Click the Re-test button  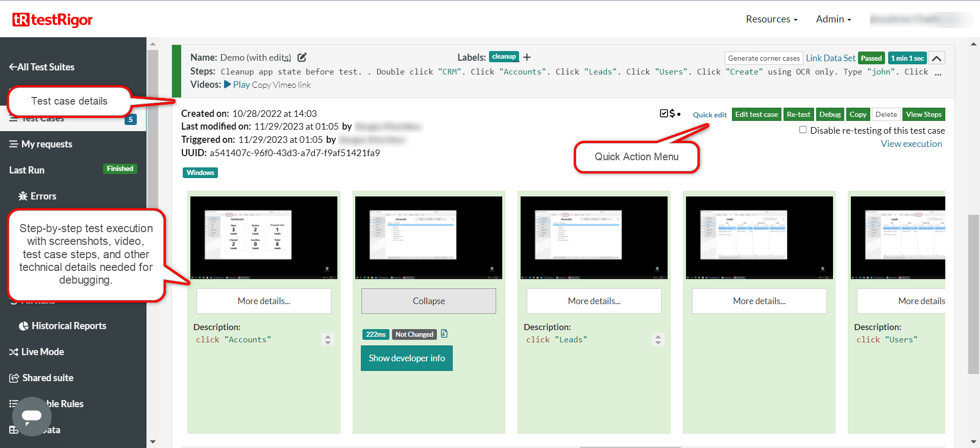[798, 114]
